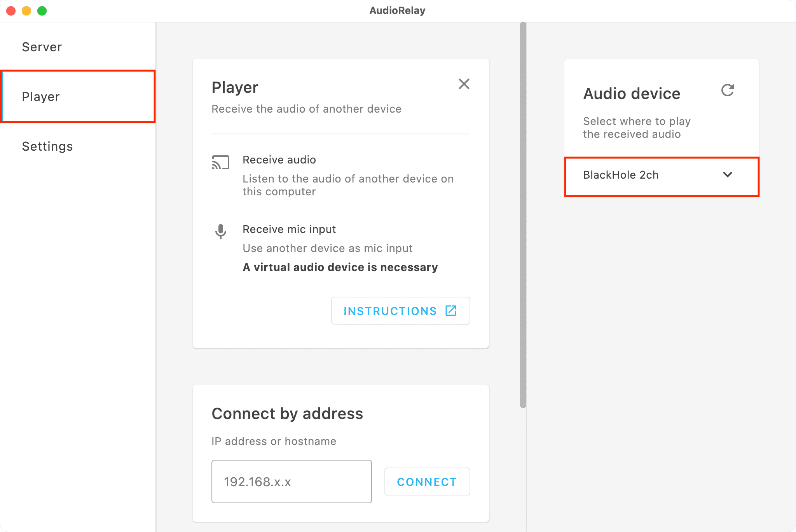Image resolution: width=796 pixels, height=532 pixels.
Task: Dismiss the Player info card with X
Action: pos(464,84)
